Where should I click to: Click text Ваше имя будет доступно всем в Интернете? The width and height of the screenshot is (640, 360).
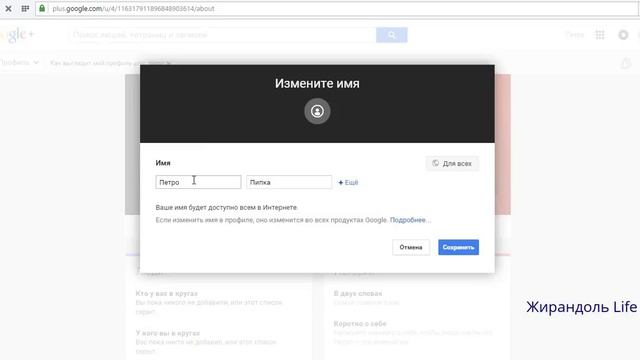pos(227,207)
